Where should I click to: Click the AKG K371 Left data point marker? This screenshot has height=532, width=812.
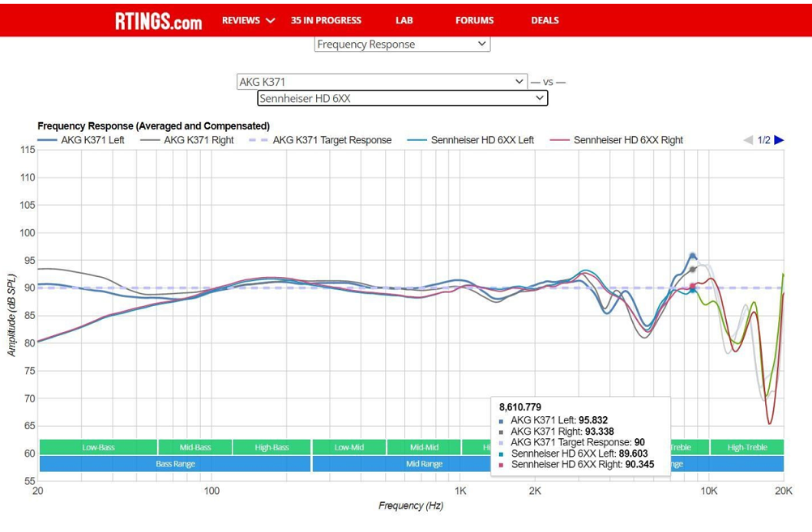(x=693, y=255)
